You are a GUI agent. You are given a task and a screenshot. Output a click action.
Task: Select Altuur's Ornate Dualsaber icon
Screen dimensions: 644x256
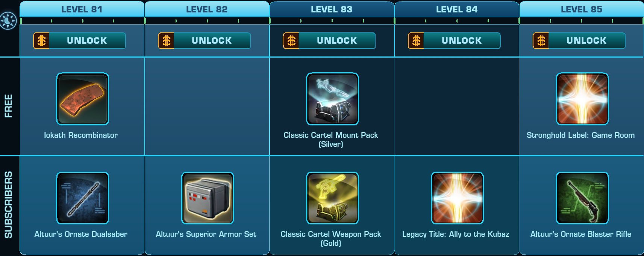[x=83, y=198]
